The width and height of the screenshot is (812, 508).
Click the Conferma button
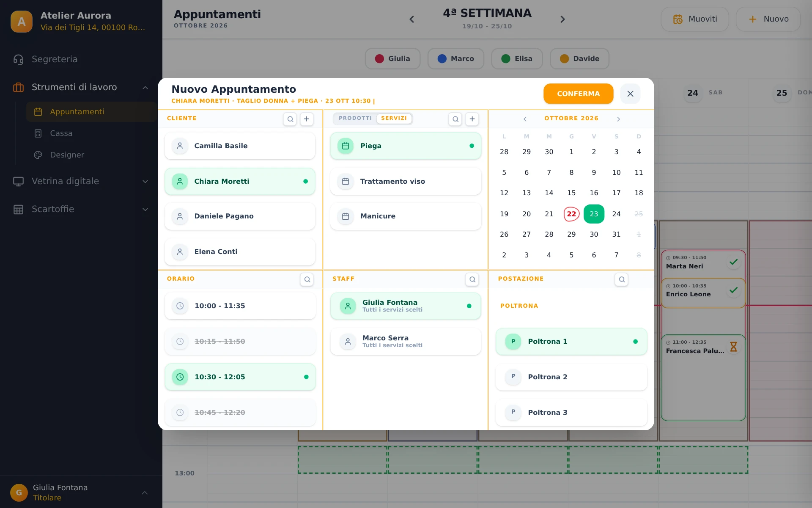(x=578, y=94)
